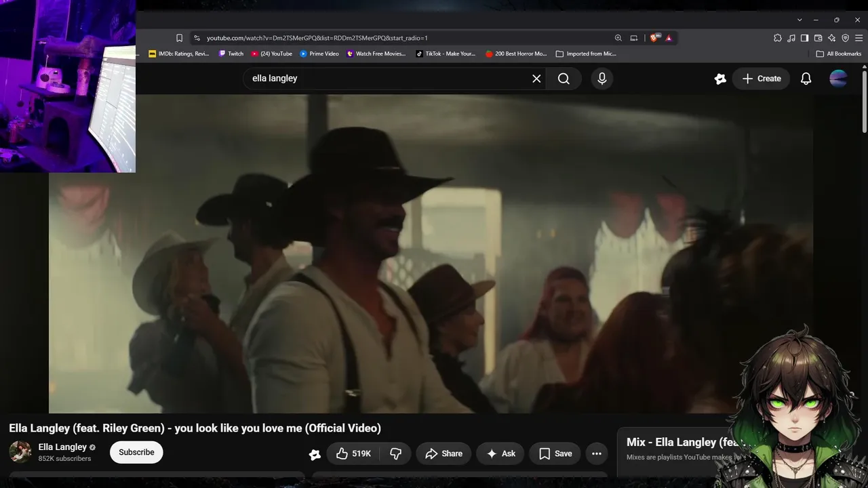The image size is (868, 488).
Task: Share the video
Action: coord(443,453)
